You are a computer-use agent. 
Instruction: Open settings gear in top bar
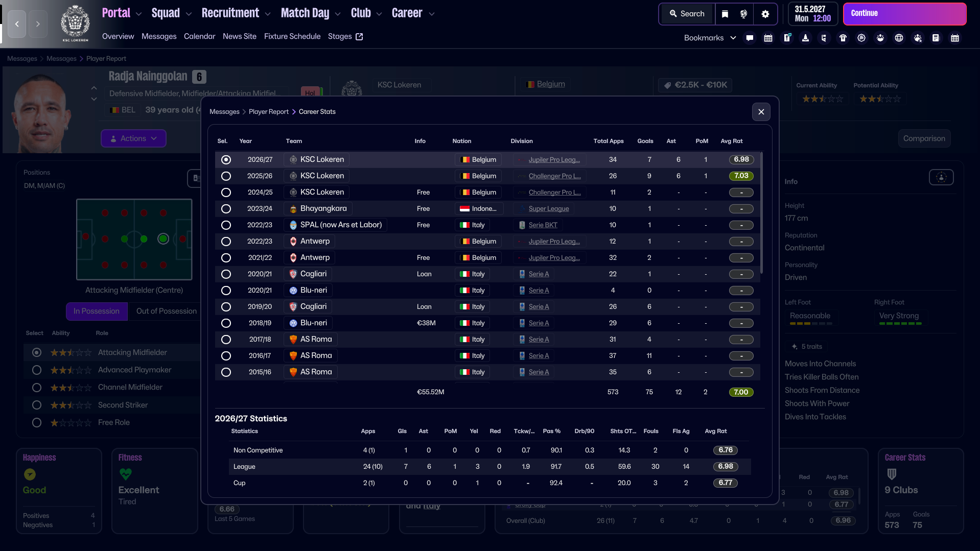pos(765,14)
